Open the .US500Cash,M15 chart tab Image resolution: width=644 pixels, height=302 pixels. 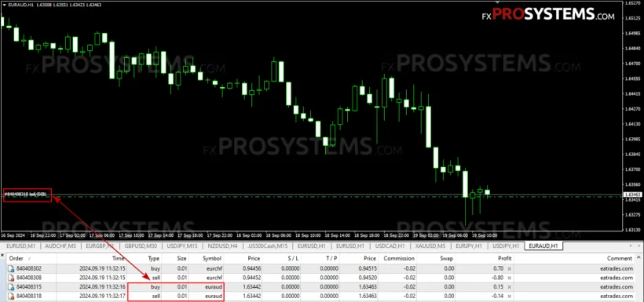point(268,246)
